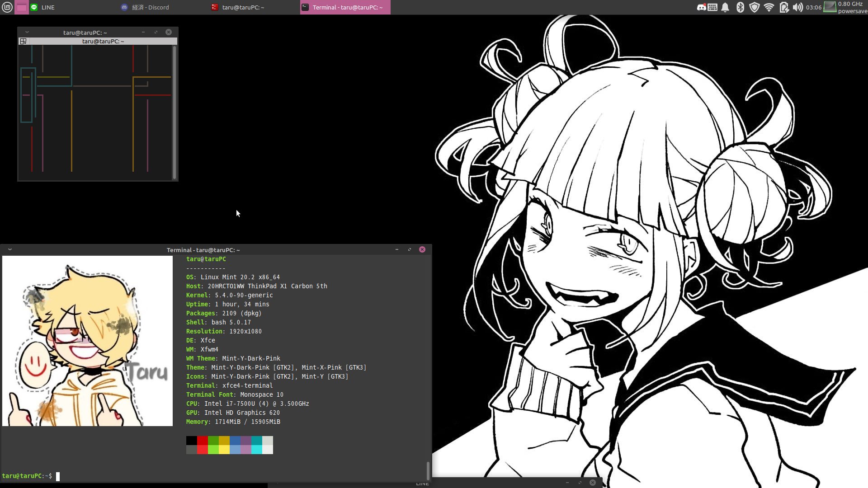Maximize the small taru@taruPC terminal window
The image size is (868, 488).
click(x=156, y=32)
